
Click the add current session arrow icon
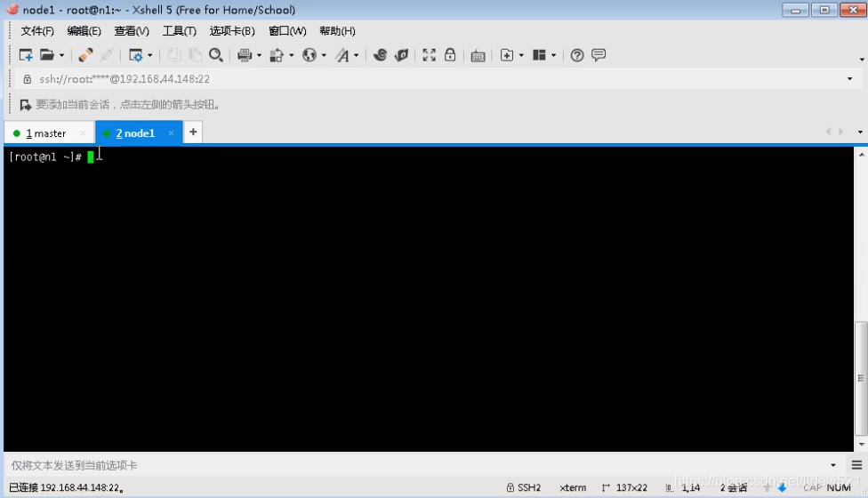pos(26,105)
